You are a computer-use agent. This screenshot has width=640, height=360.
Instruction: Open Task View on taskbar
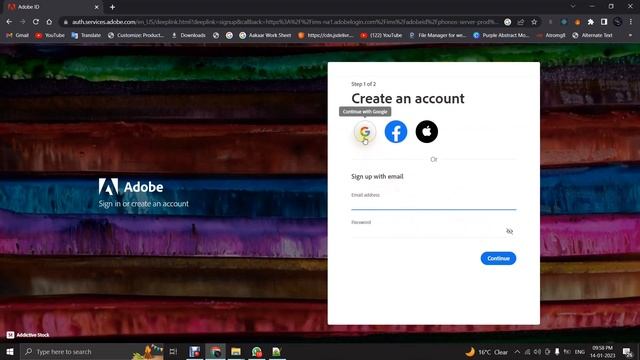173,351
